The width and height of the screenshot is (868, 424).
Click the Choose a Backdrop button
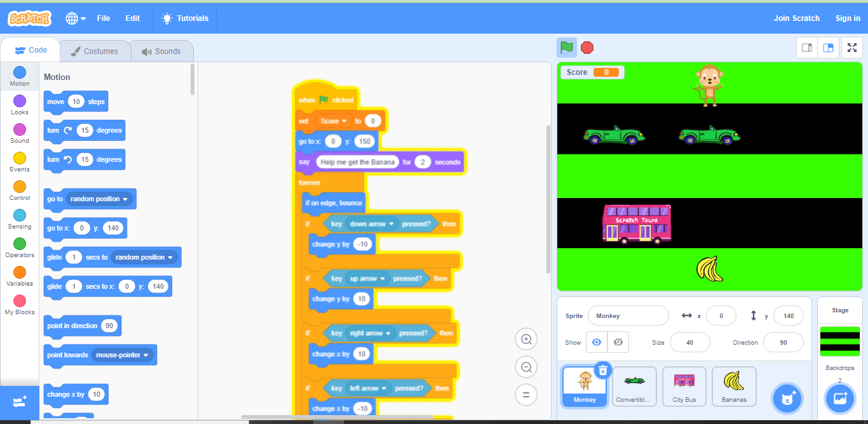(x=840, y=399)
